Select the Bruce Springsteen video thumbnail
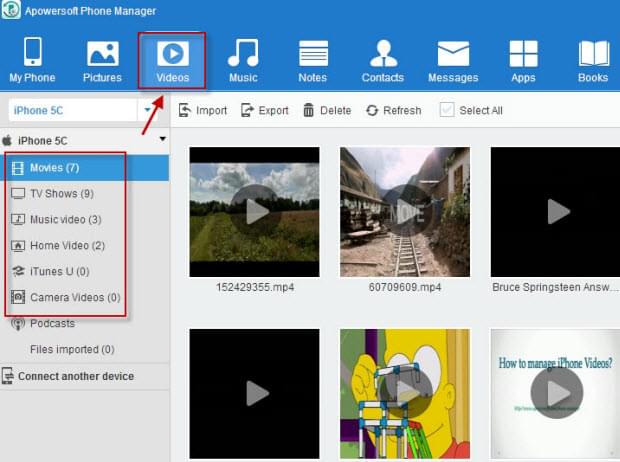Image resolution: width=620 pixels, height=462 pixels. click(555, 212)
